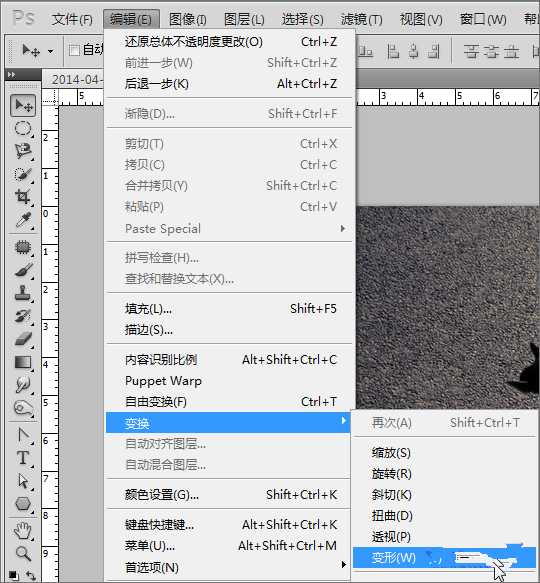540x583 pixels.
Task: Select the Blur tool
Action: pos(23,385)
